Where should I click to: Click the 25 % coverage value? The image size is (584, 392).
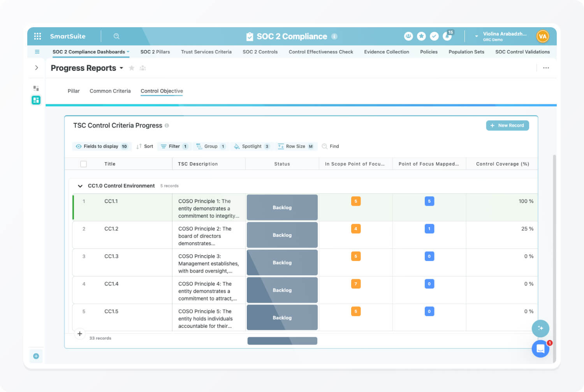527,229
